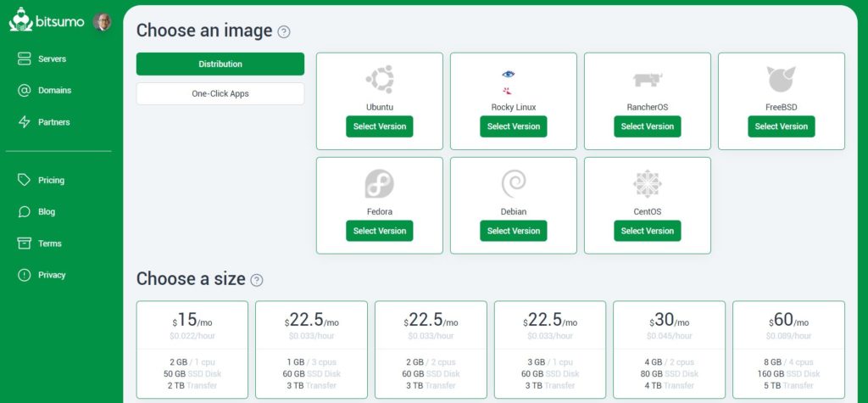Click the Domains at-sign icon

(x=25, y=90)
